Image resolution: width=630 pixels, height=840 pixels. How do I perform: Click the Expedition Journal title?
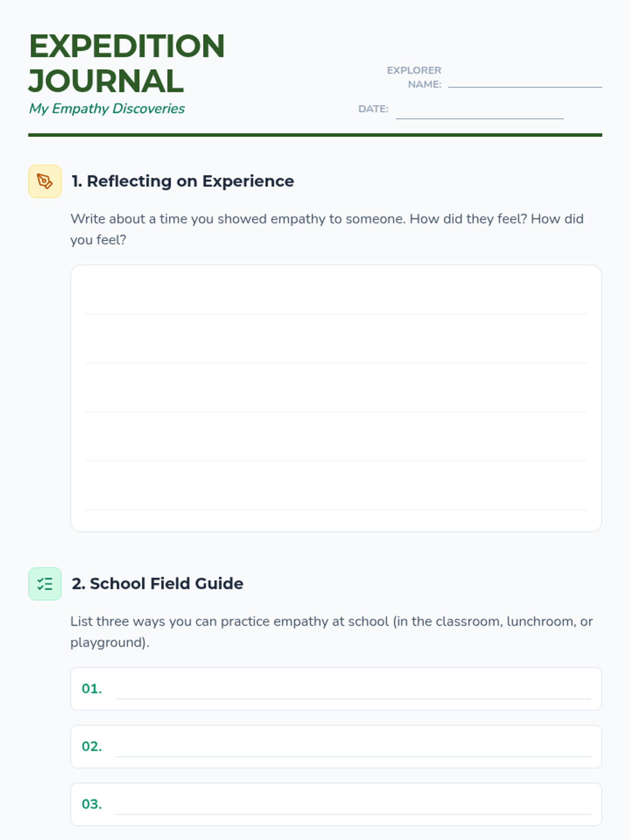coord(127,63)
